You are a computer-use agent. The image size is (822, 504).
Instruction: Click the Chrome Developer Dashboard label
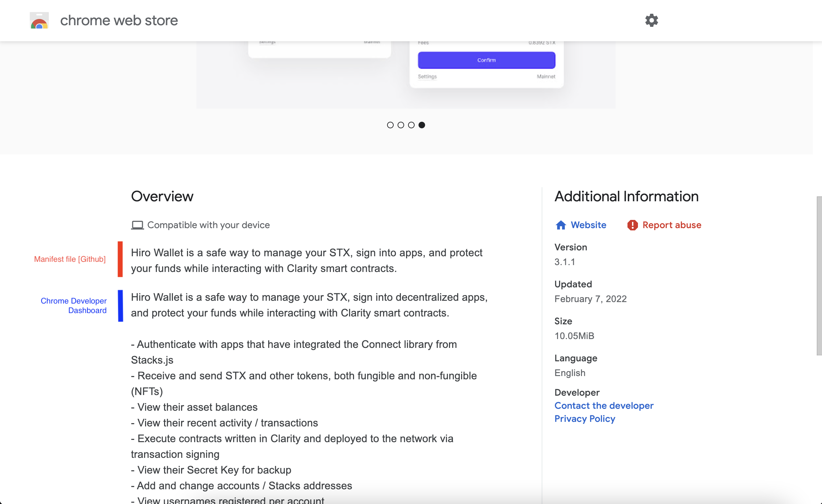[73, 305]
